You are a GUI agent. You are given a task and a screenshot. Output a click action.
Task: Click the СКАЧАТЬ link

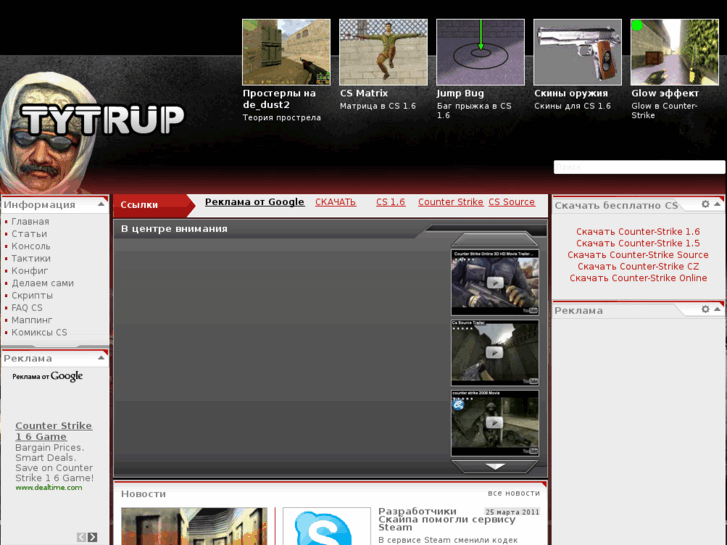pos(335,202)
